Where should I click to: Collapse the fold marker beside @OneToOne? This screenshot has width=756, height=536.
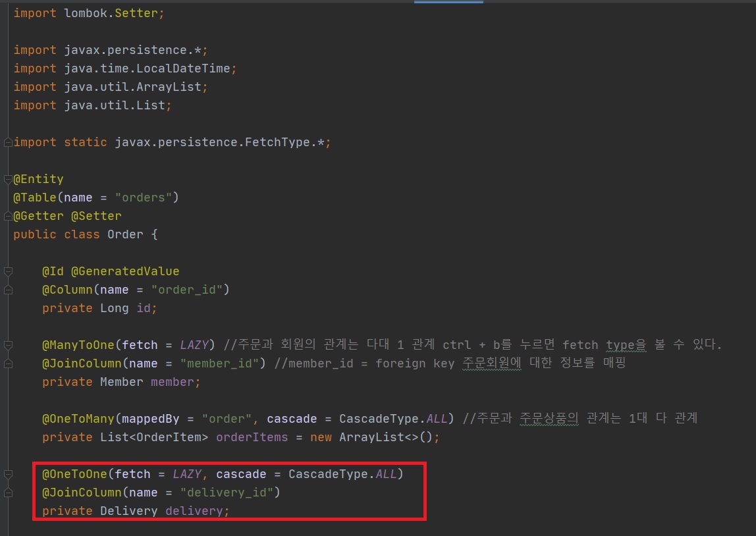(8, 474)
